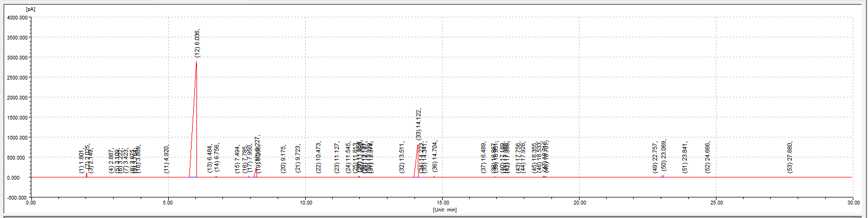Select peak label (21) 9.723

[x=298, y=159]
